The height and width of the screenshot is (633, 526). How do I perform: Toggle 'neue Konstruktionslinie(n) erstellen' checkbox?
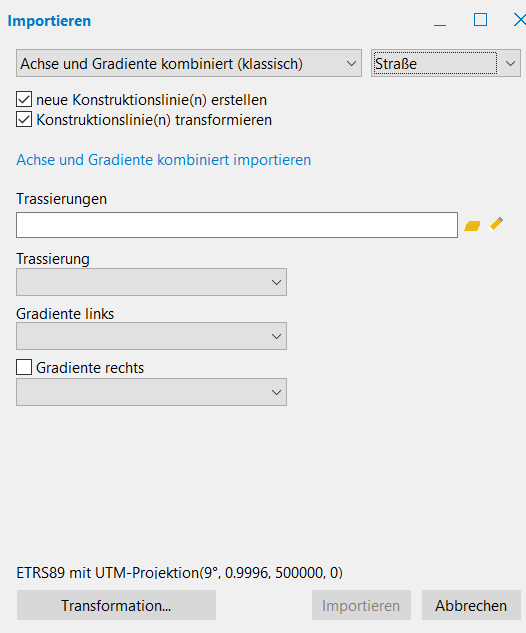pos(24,99)
